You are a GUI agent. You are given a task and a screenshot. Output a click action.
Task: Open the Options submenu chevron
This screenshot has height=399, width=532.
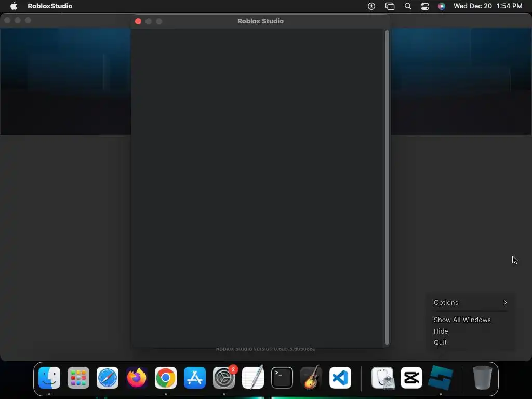click(505, 303)
